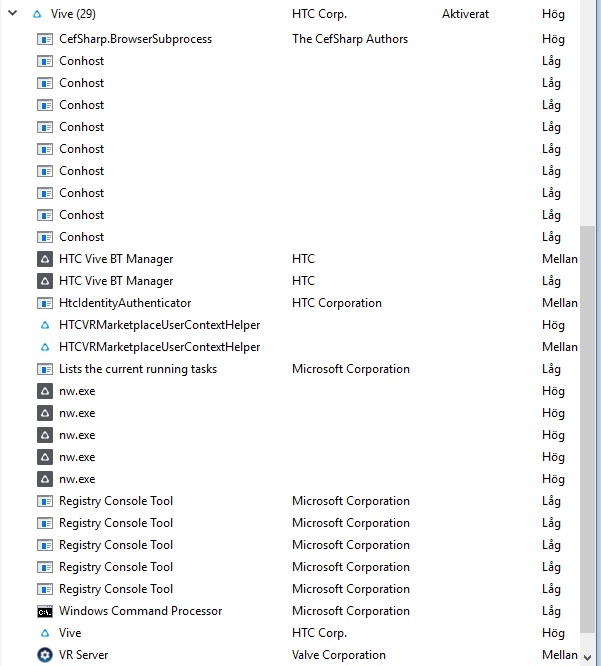Click the Windows Command Processor icon
601x666 pixels.
[x=45, y=612]
